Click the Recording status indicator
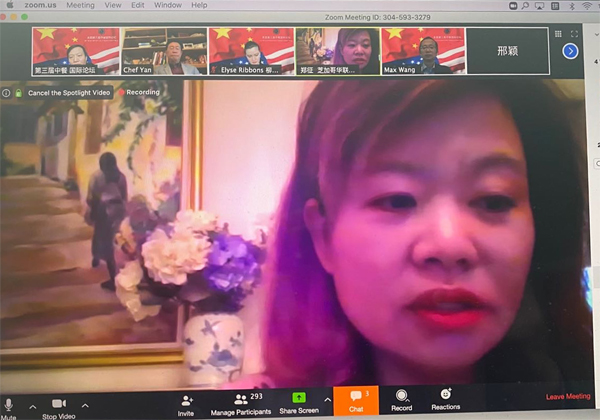 139,92
